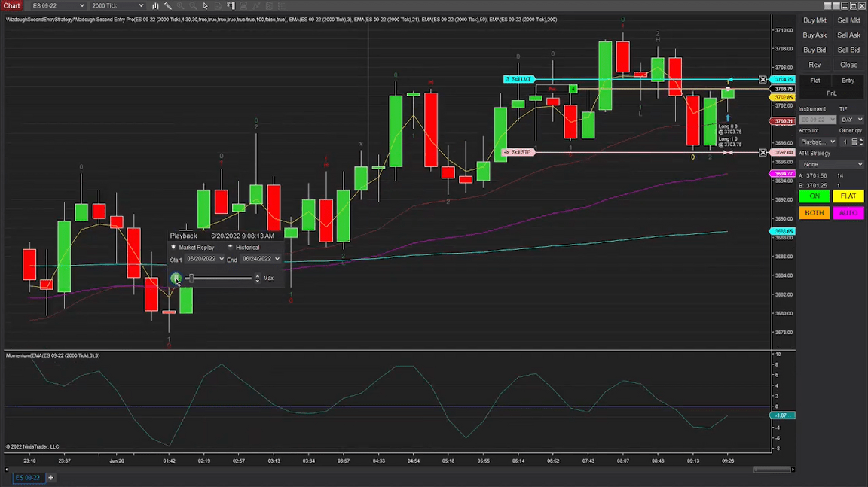This screenshot has height=487, width=868.
Task: Click the Flat position display
Action: (815, 81)
